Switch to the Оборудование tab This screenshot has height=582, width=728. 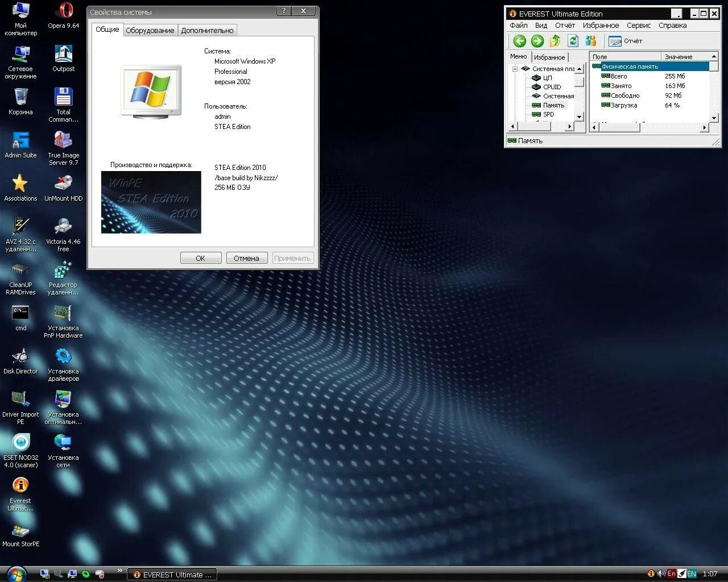point(150,31)
